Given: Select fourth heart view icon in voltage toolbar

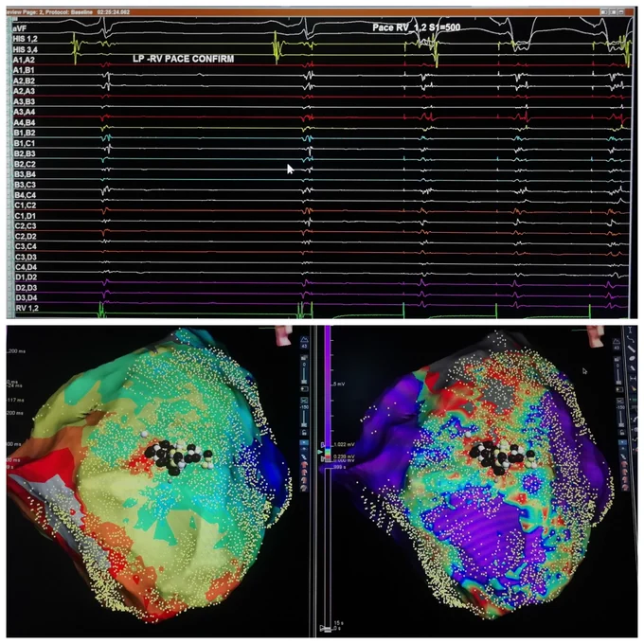Looking at the screenshot, I should [625, 487].
